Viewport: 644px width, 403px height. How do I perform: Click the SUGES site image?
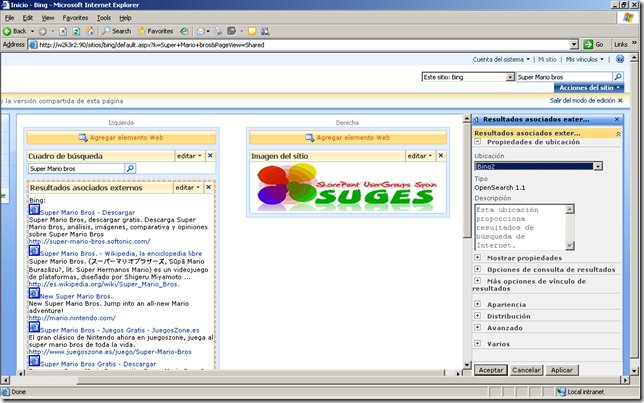point(347,188)
